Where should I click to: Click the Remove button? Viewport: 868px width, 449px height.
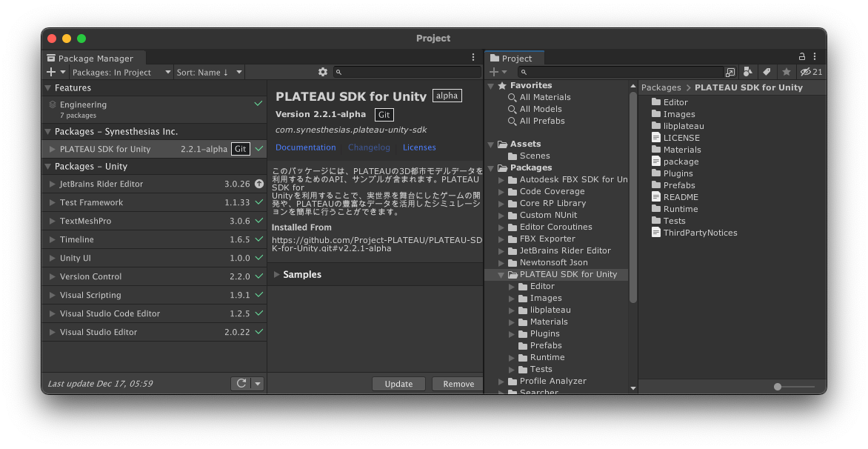coord(458,384)
